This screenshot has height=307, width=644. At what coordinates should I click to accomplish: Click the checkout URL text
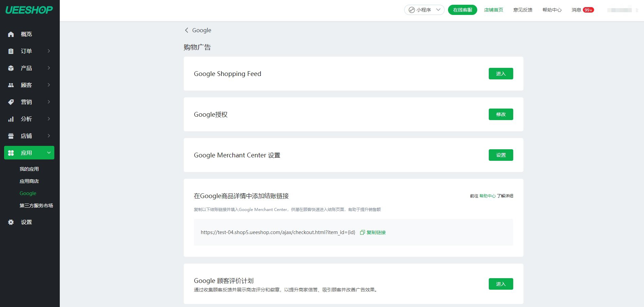(278, 232)
